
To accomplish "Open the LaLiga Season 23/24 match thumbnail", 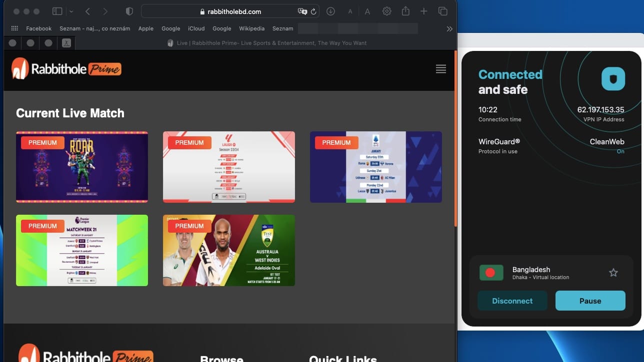I will click(x=229, y=167).
